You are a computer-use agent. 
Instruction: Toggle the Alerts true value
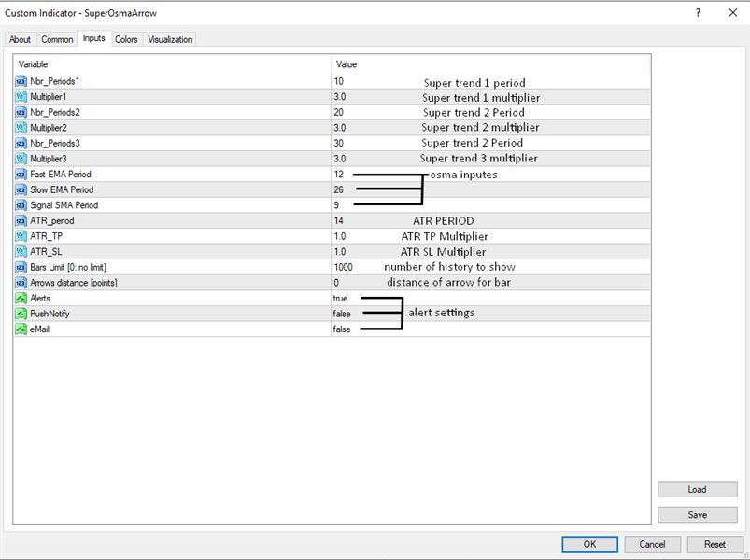pyautogui.click(x=340, y=298)
